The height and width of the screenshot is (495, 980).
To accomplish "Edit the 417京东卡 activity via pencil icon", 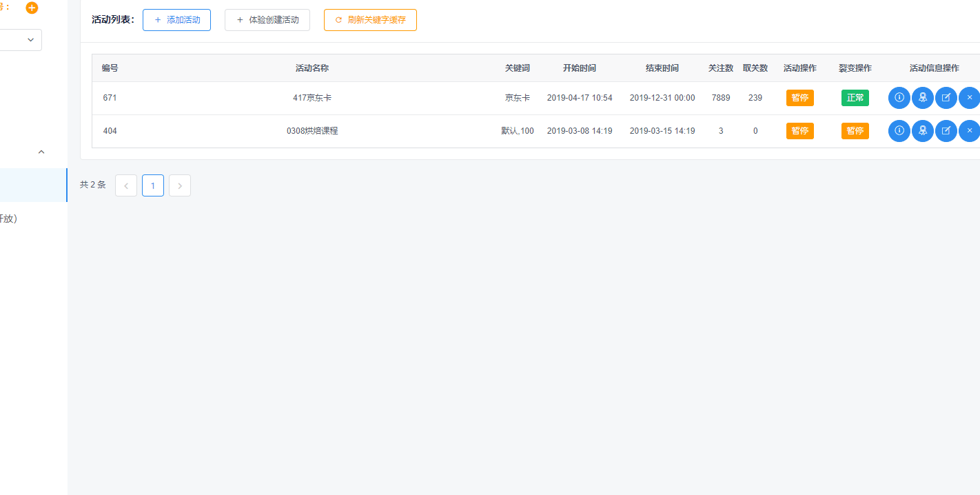I will (x=946, y=98).
